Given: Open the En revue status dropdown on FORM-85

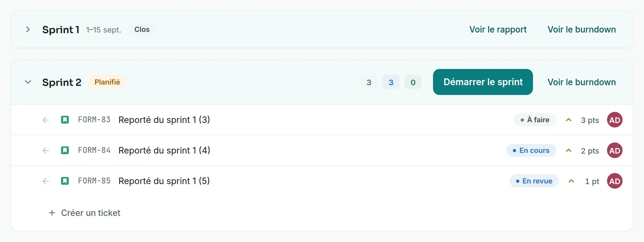Looking at the screenshot, I should (x=534, y=181).
